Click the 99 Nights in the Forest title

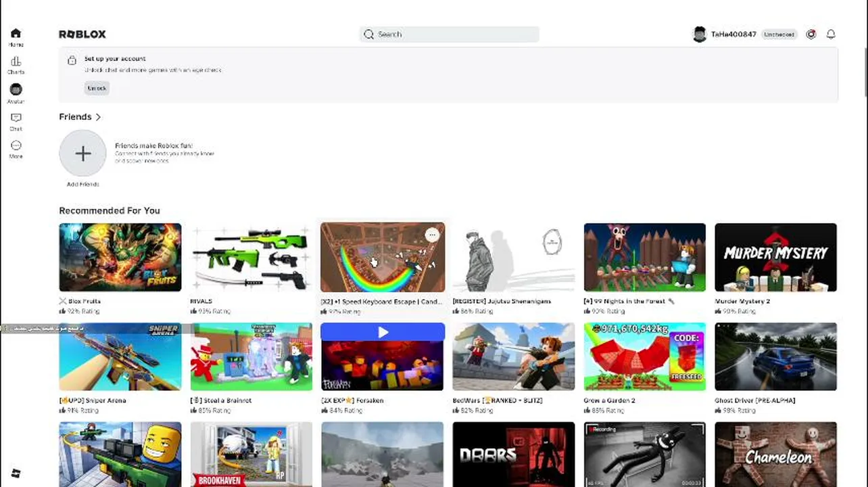629,301
